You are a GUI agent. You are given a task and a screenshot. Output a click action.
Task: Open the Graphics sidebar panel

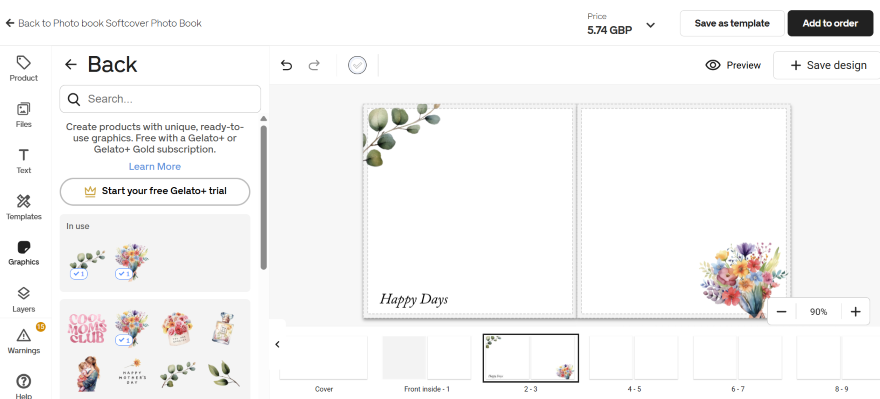pos(24,253)
